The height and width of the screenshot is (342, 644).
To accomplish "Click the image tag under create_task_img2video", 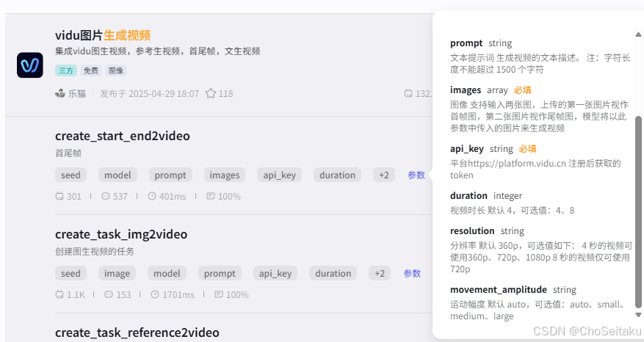I will 117,274.
